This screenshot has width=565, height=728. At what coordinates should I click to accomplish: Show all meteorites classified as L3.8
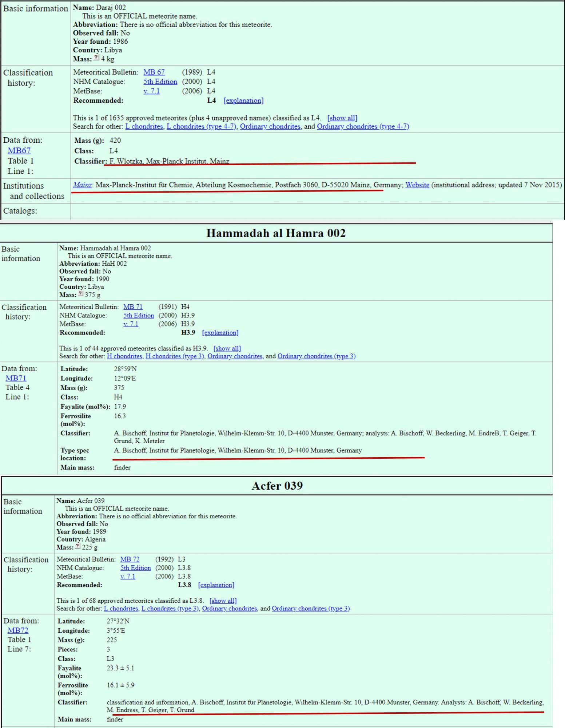[223, 601]
